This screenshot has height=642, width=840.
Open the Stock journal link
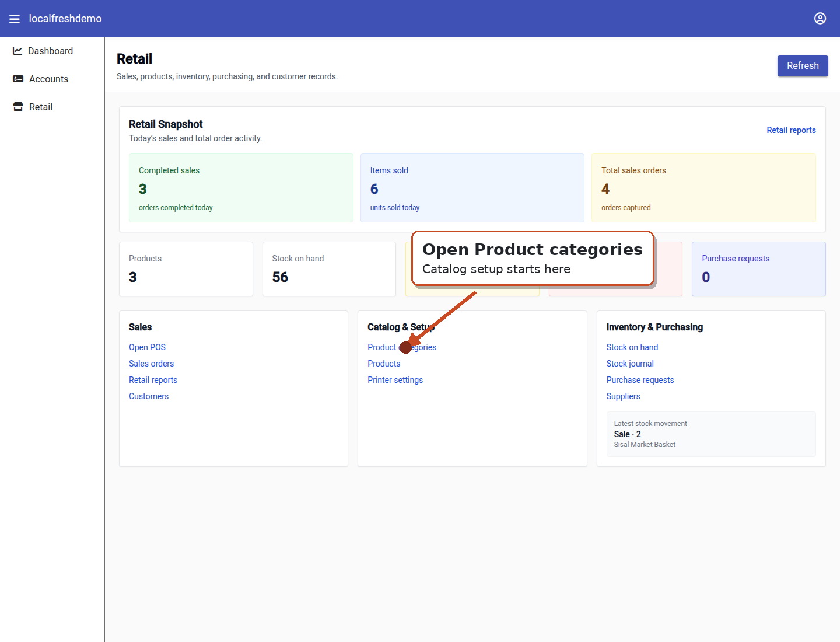[630, 364]
